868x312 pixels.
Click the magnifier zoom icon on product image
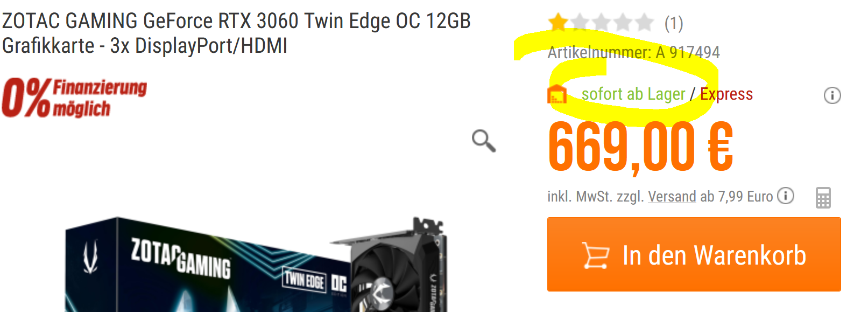click(483, 141)
